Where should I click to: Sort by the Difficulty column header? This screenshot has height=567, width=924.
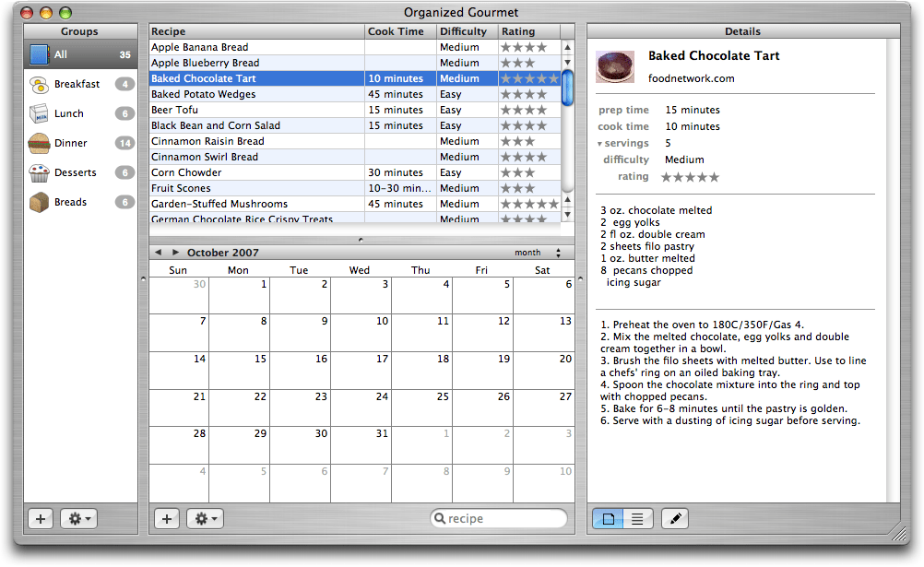coord(468,32)
